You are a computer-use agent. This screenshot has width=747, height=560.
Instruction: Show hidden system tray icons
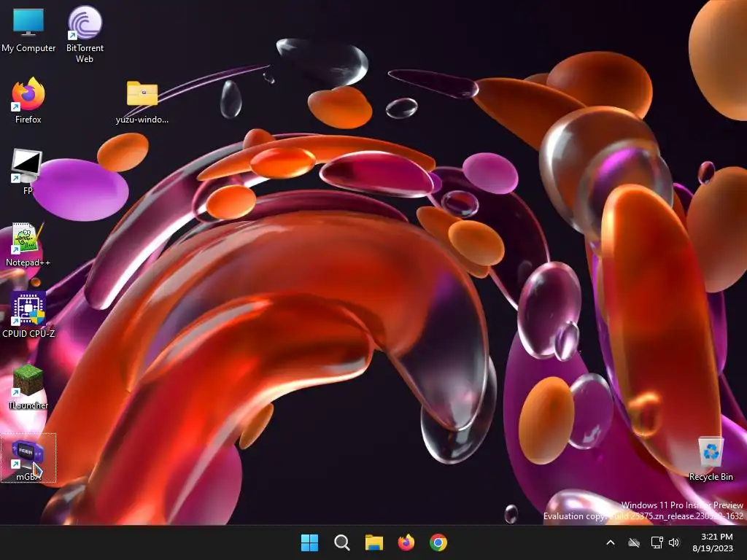click(x=611, y=542)
